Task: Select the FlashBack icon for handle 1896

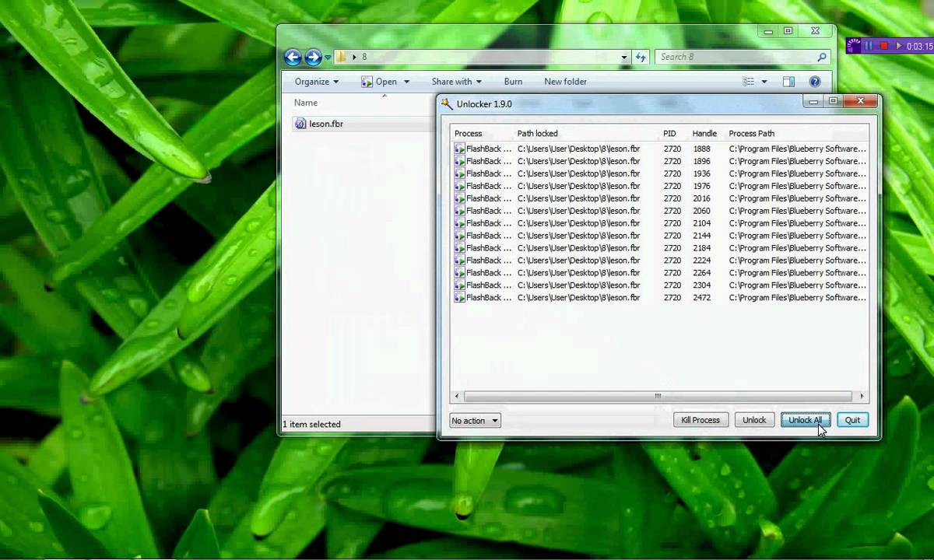Action: [x=459, y=161]
